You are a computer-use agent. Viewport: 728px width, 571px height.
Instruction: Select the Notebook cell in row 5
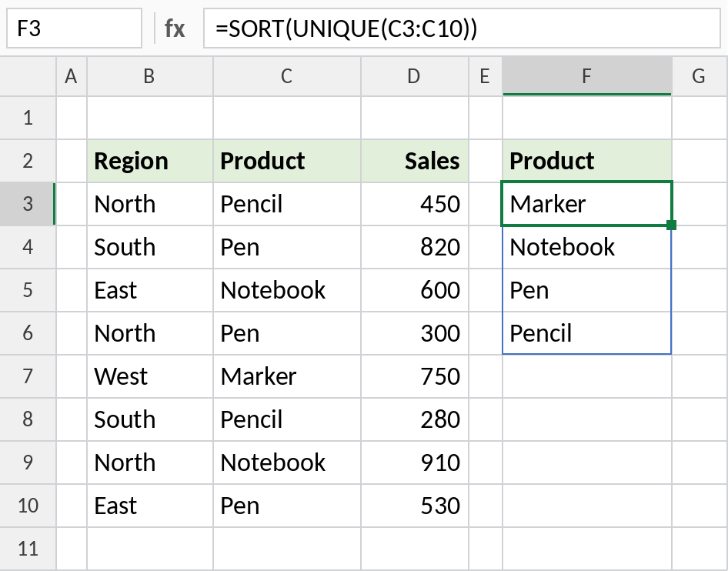pos(287,290)
